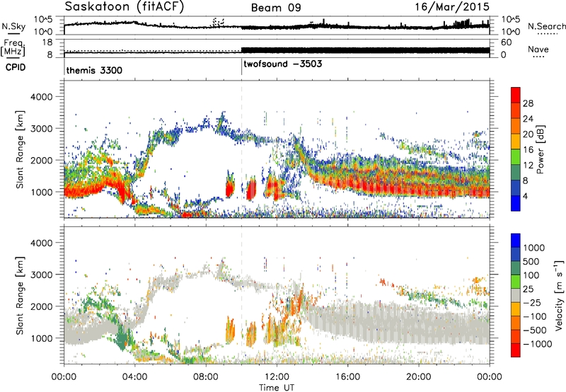Select the Beam 09 label
The image size is (566, 392).
(276, 8)
